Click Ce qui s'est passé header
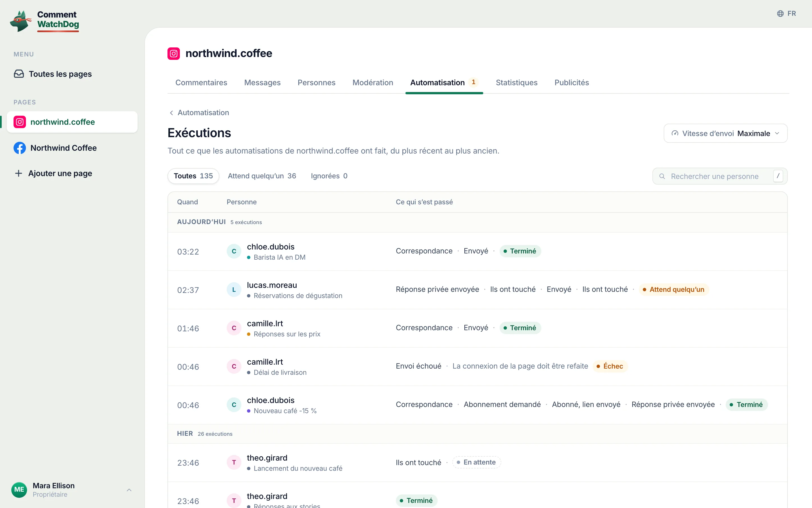Screen dimensions: 812x508 (x=424, y=202)
